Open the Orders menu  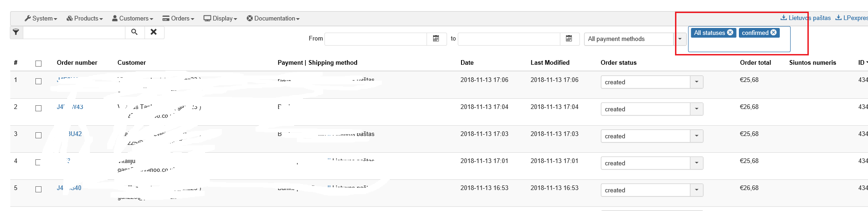(179, 19)
